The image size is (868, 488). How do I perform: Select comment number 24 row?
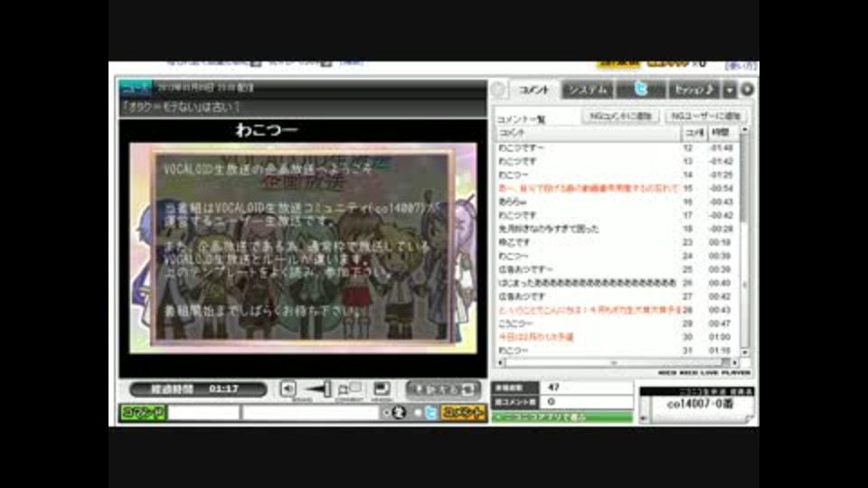tap(617, 256)
